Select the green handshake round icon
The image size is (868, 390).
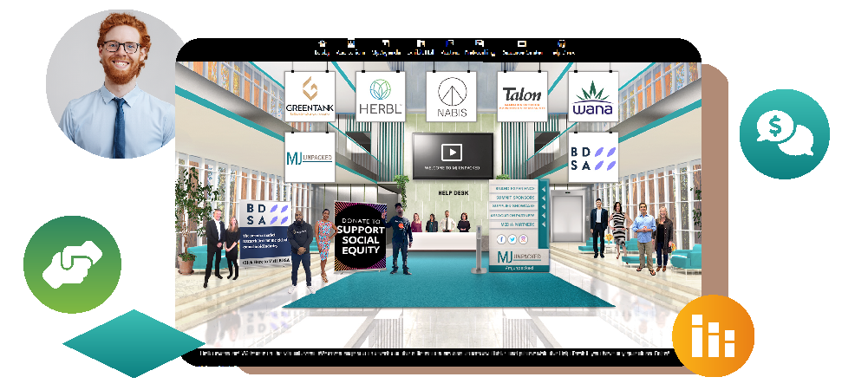pyautogui.click(x=73, y=265)
